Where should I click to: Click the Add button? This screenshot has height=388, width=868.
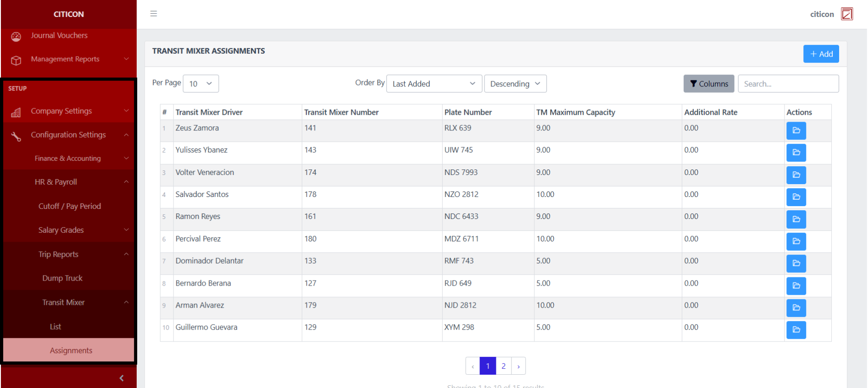[x=821, y=54]
